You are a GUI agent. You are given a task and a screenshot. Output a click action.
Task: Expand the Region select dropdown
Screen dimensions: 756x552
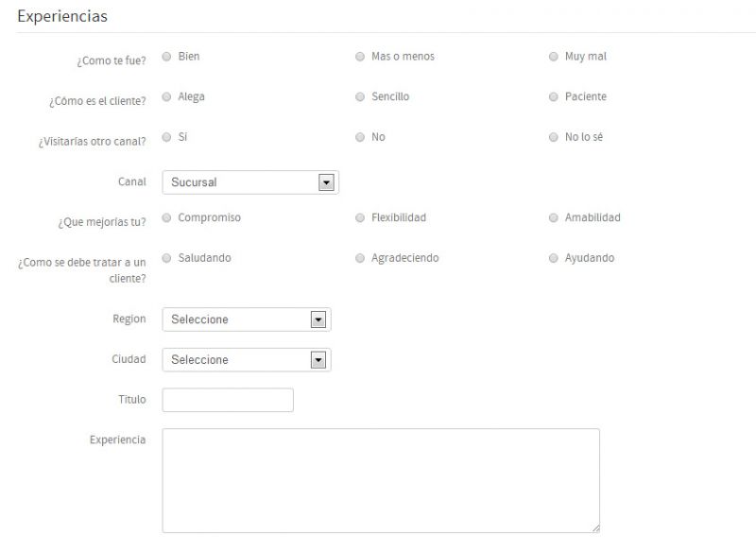(247, 319)
